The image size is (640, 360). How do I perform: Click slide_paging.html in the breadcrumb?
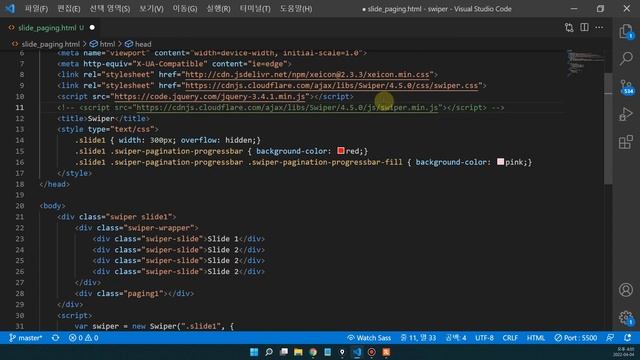[x=50, y=44]
